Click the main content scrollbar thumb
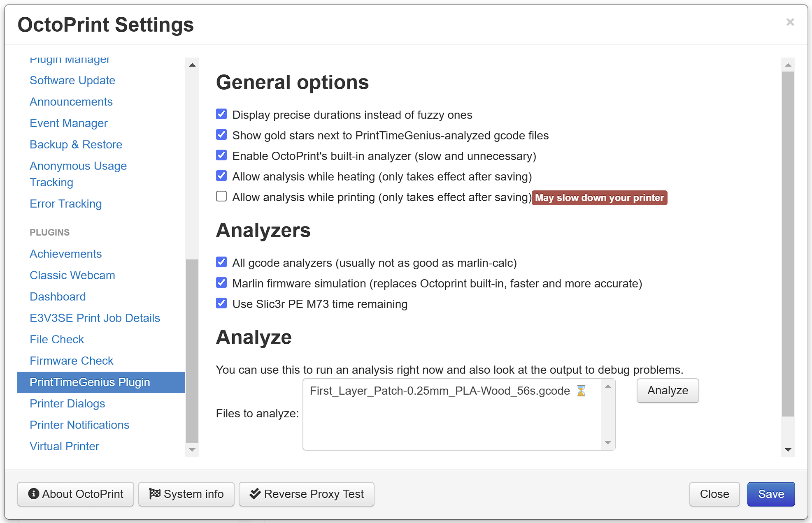 tap(788, 244)
